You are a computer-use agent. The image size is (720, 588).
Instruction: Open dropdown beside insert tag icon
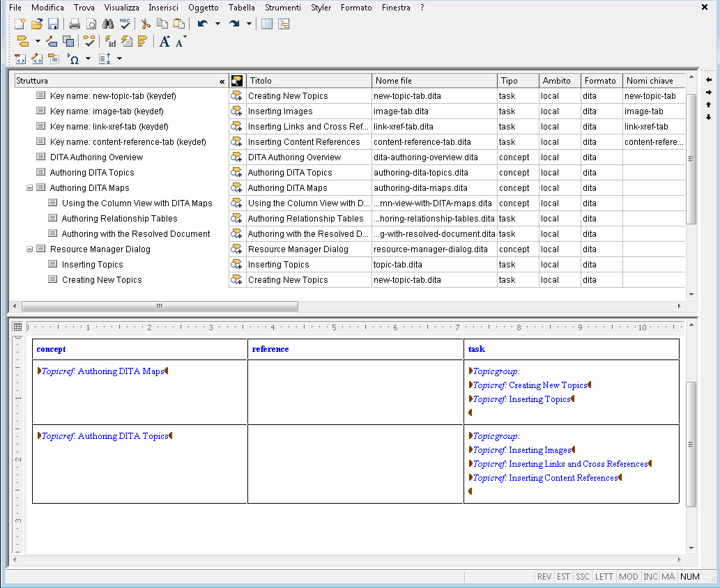tap(38, 41)
